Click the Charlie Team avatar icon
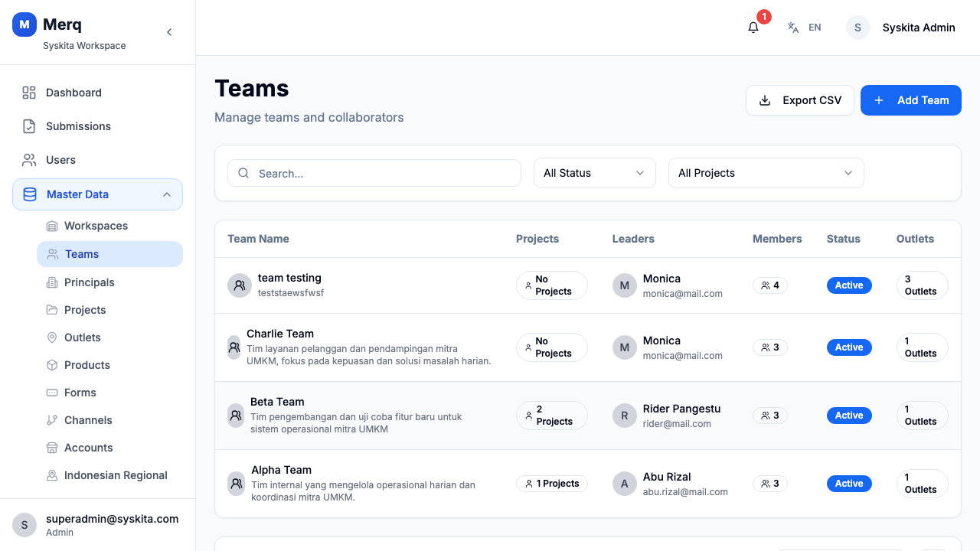Viewport: 980px width, 551px height. pyautogui.click(x=234, y=347)
